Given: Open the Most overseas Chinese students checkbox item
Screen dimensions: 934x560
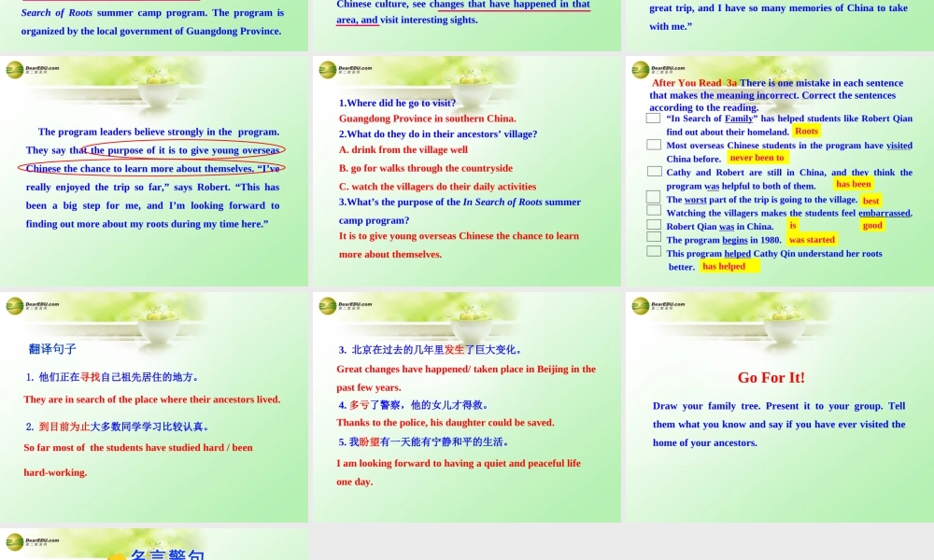Looking at the screenshot, I should [x=653, y=145].
